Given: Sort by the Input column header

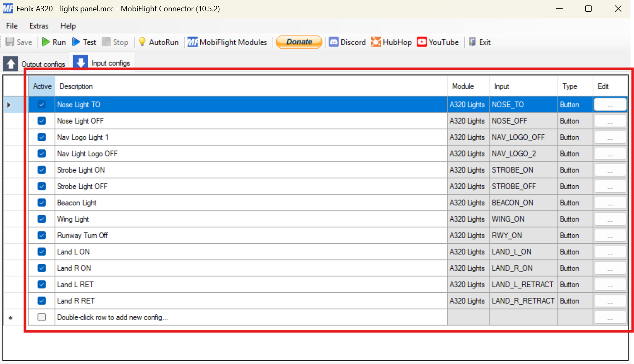Looking at the screenshot, I should pos(524,86).
